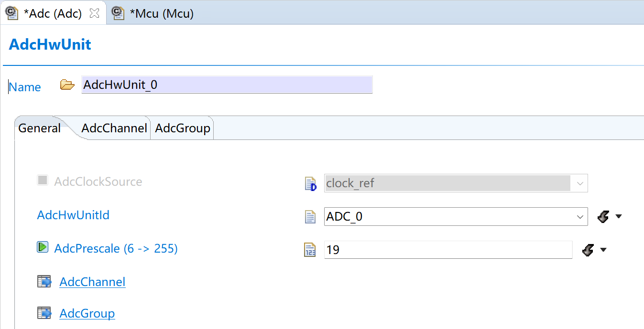The height and width of the screenshot is (329, 644).
Task: Click the editor icon on the Adc tab
Action: click(11, 13)
